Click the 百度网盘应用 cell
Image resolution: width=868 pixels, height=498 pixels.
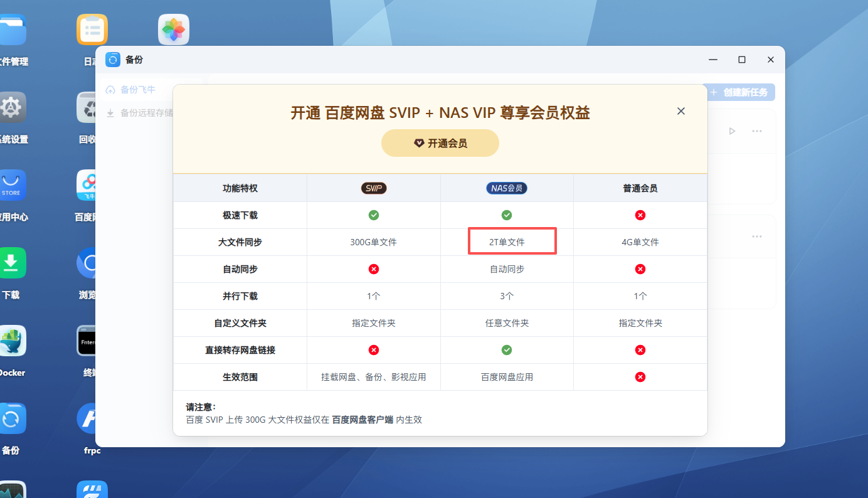pyautogui.click(x=507, y=377)
